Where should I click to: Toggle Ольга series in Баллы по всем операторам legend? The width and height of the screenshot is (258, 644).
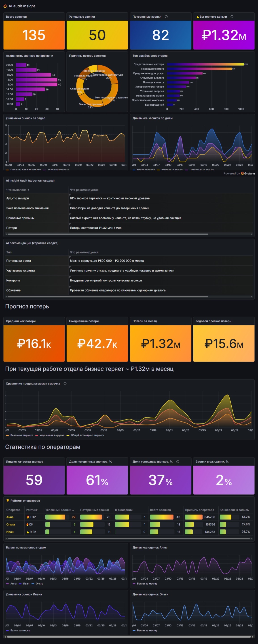37,584
